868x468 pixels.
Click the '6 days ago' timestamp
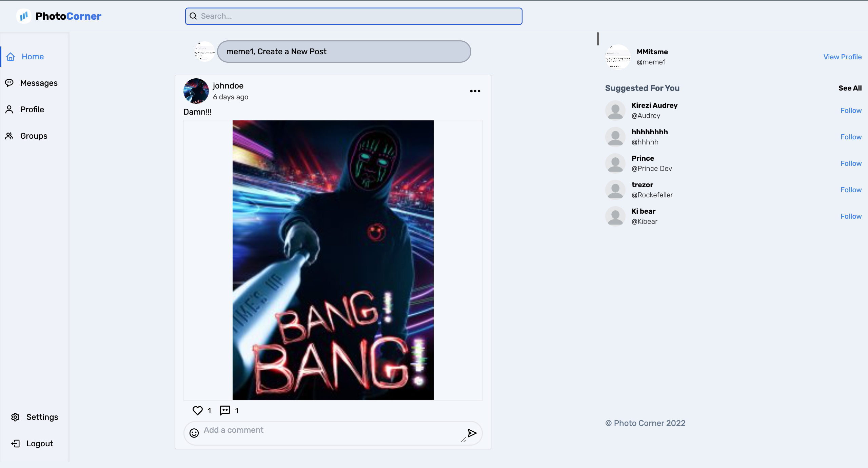[231, 97]
